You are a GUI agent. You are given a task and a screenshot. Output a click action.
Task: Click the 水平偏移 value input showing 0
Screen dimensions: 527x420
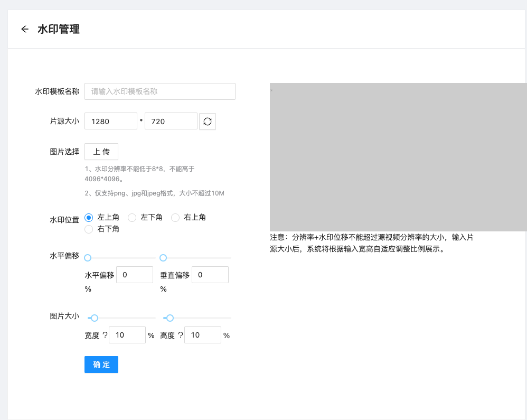click(135, 274)
